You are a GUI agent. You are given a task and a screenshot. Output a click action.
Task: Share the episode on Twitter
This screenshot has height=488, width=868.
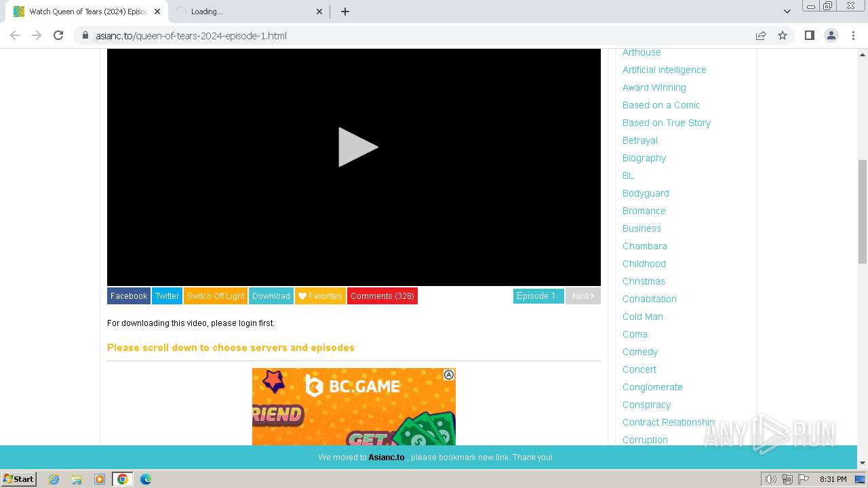[167, 296]
